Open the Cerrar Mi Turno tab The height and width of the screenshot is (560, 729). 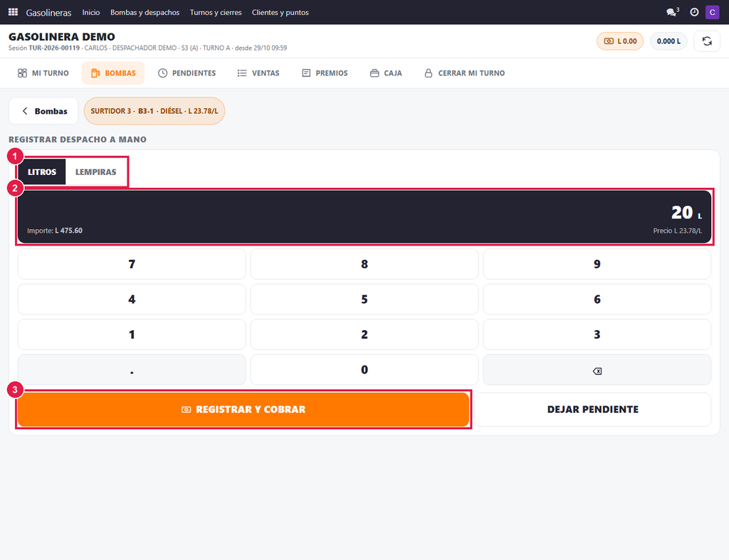click(464, 73)
